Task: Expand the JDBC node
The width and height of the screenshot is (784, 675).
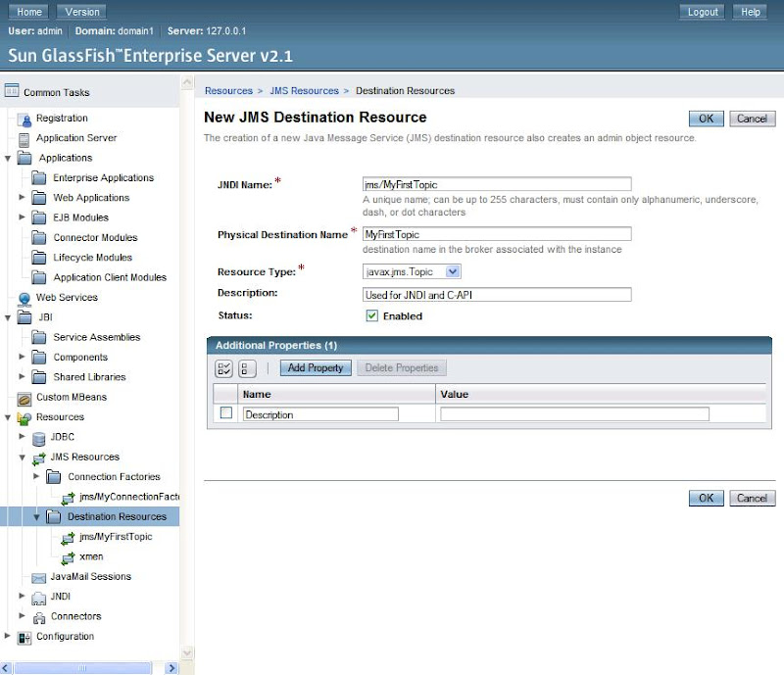Action: (x=22, y=436)
